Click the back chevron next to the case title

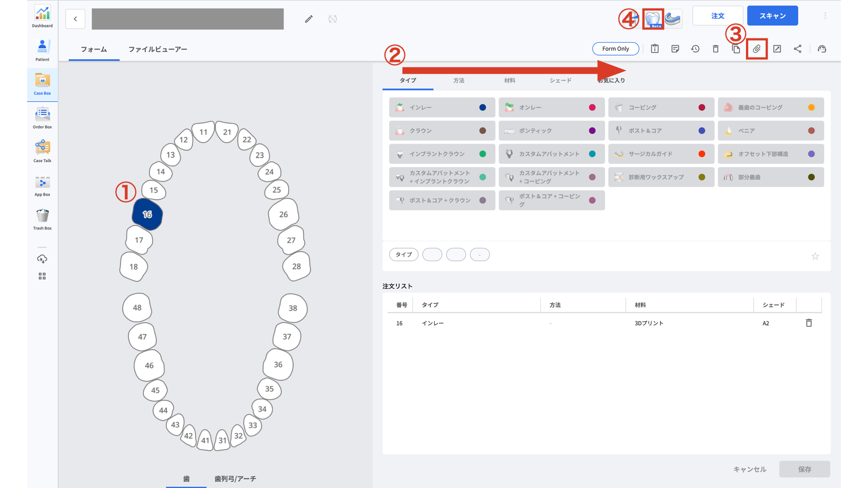[x=75, y=19]
